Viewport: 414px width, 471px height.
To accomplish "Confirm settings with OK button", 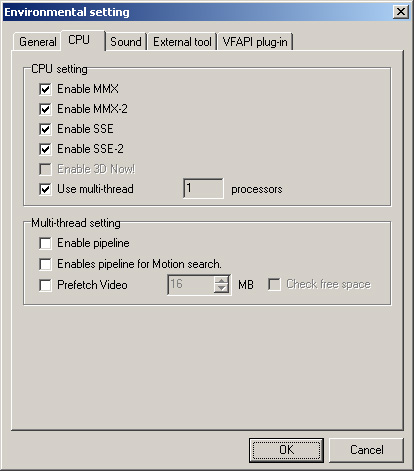I will point(286,450).
